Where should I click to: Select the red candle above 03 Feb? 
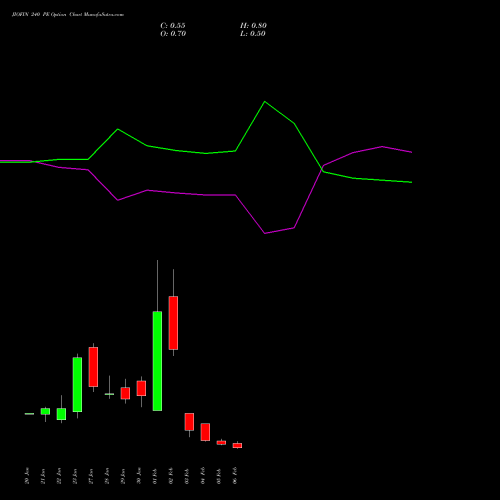click(189, 422)
